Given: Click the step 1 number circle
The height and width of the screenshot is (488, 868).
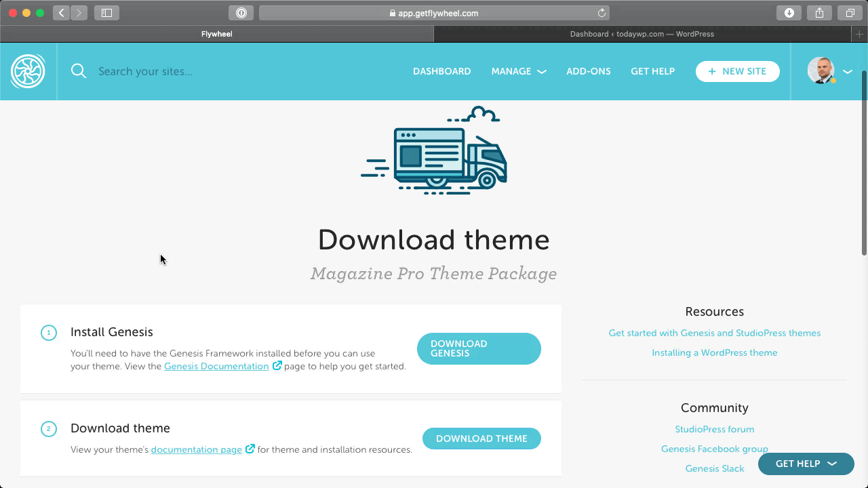Looking at the screenshot, I should click(49, 333).
